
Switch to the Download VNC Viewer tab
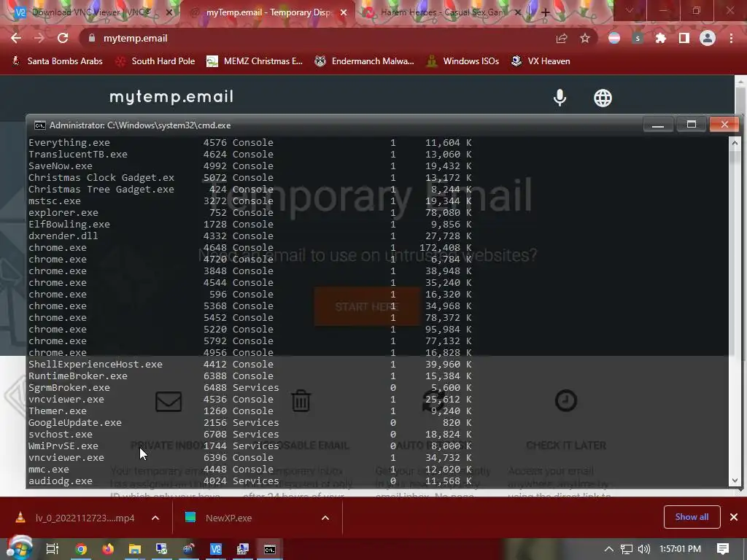click(x=90, y=12)
